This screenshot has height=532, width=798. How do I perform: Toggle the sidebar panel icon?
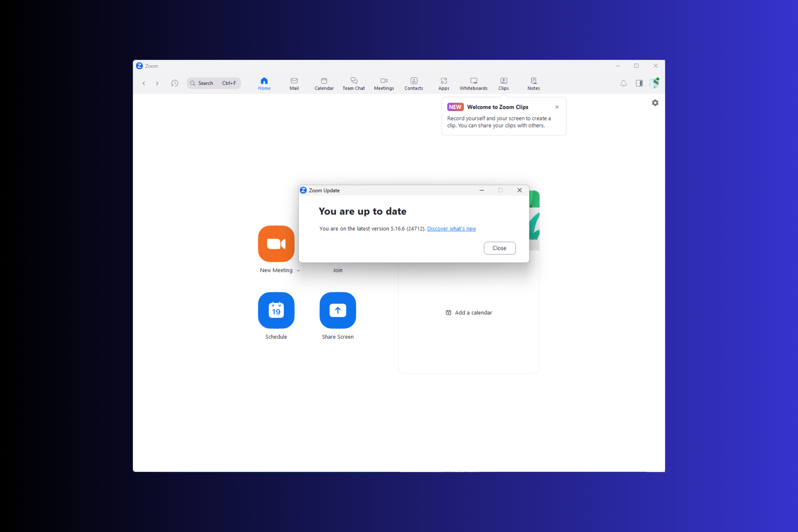click(x=640, y=83)
